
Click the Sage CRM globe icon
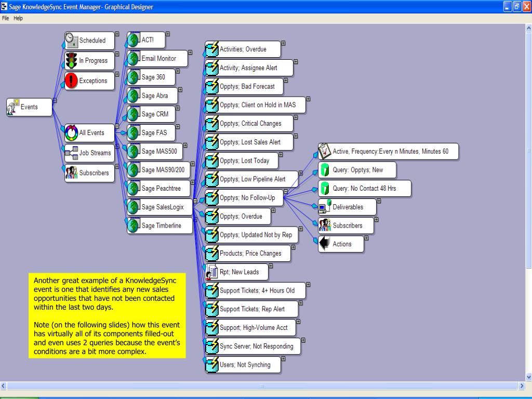click(x=134, y=114)
